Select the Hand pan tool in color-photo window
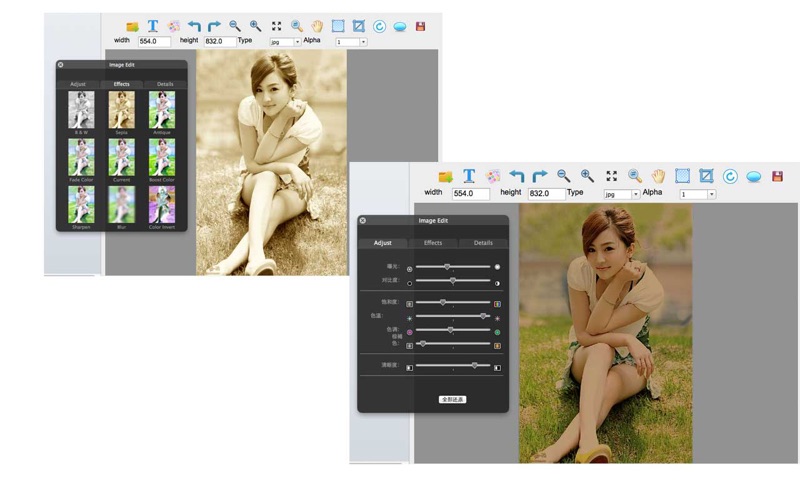Image resolution: width=800 pixels, height=500 pixels. point(658,177)
